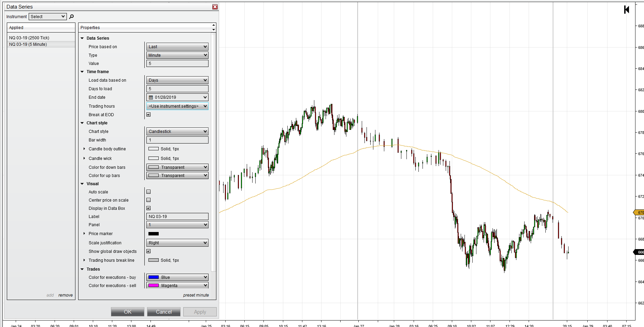Click the End date dropdown arrow
Image resolution: width=644 pixels, height=327 pixels.
pos(205,97)
